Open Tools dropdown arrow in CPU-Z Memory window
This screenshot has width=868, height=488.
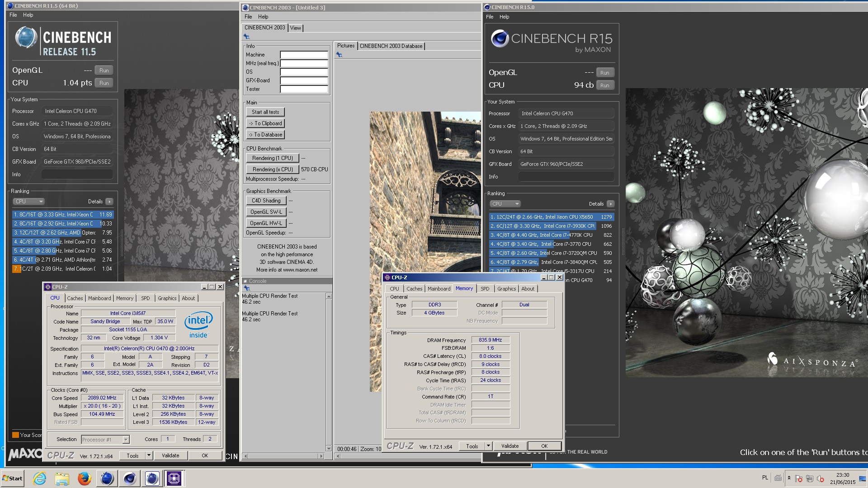coord(488,446)
